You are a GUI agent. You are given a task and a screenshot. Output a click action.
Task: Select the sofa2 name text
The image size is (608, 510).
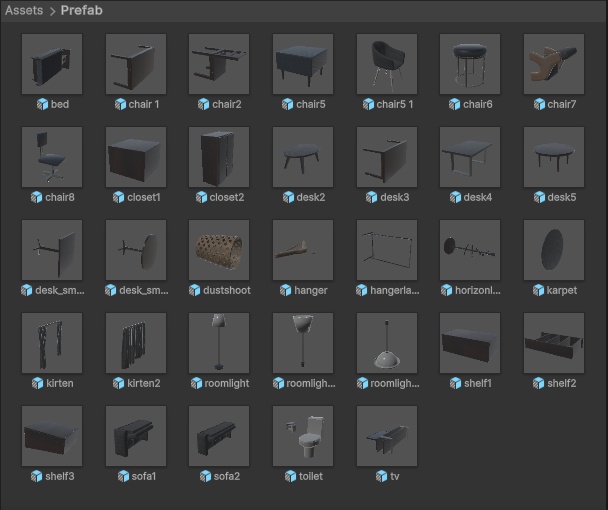pyautogui.click(x=227, y=477)
